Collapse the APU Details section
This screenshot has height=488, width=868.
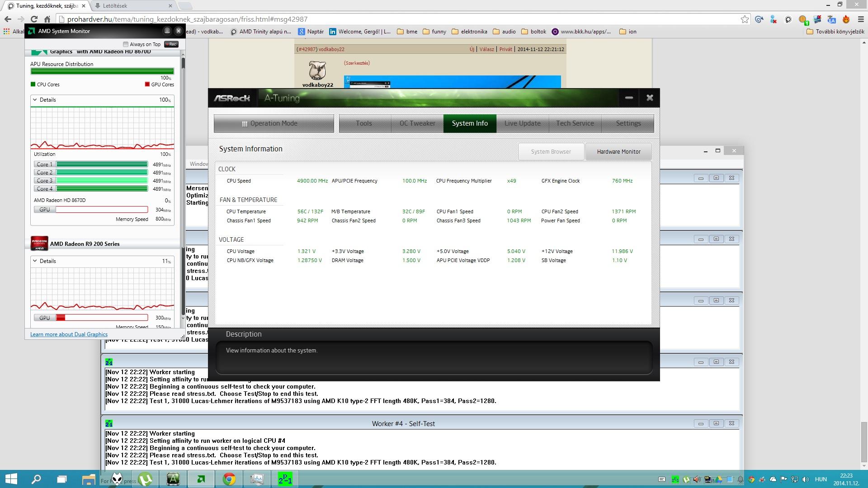pyautogui.click(x=35, y=100)
